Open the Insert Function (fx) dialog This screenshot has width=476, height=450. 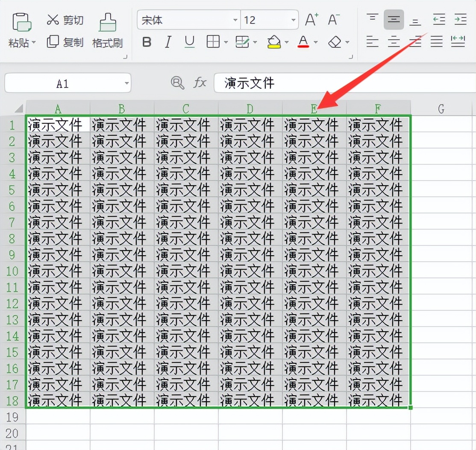click(x=200, y=83)
